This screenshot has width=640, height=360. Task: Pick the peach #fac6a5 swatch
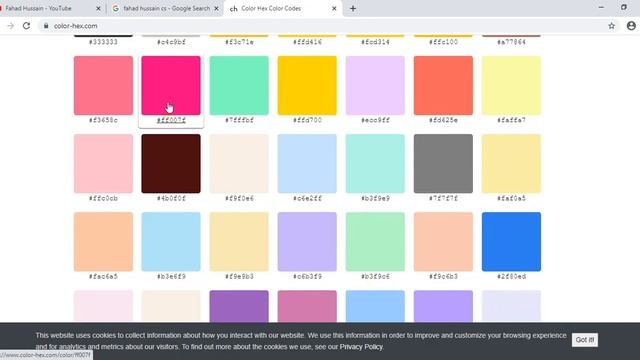coord(103,242)
